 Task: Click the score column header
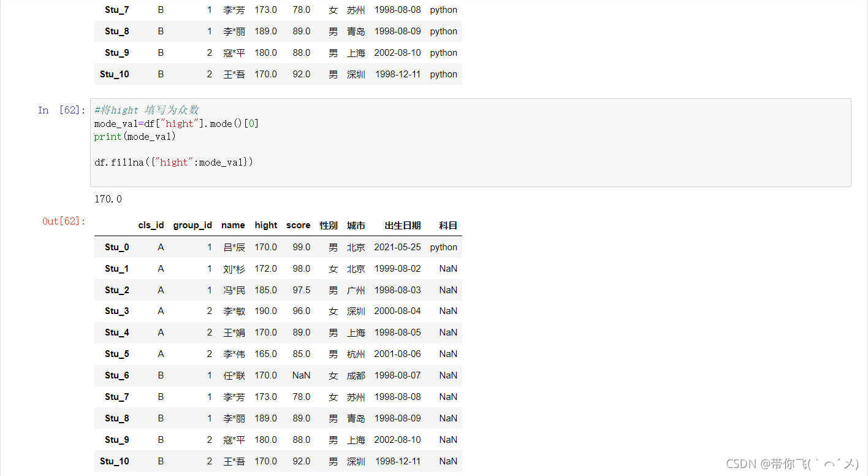pos(299,225)
